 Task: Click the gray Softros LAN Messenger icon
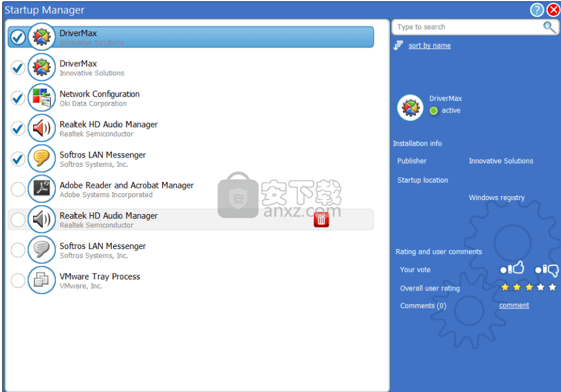click(41, 250)
